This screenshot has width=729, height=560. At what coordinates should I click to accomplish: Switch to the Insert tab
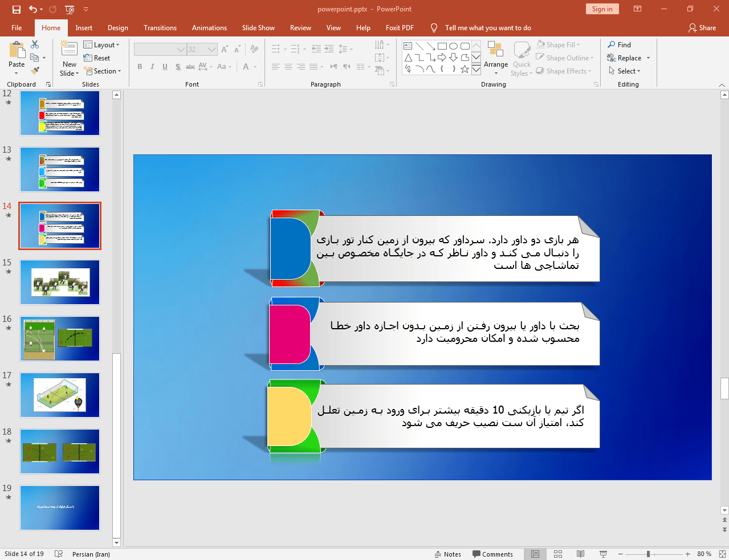[x=84, y=27]
